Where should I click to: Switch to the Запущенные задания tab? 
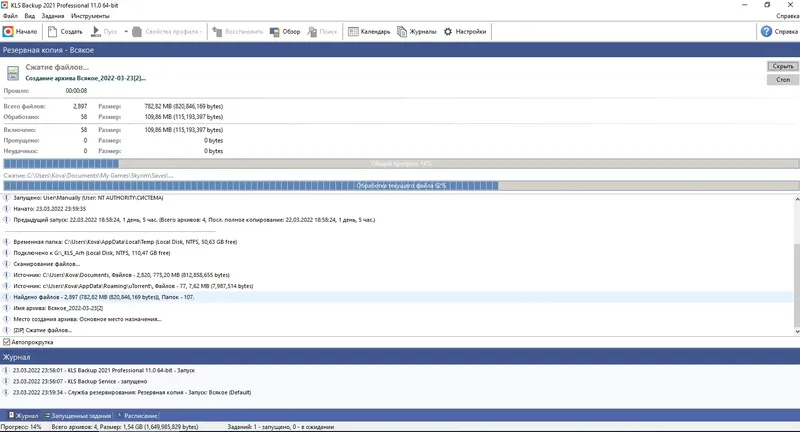pos(78,416)
